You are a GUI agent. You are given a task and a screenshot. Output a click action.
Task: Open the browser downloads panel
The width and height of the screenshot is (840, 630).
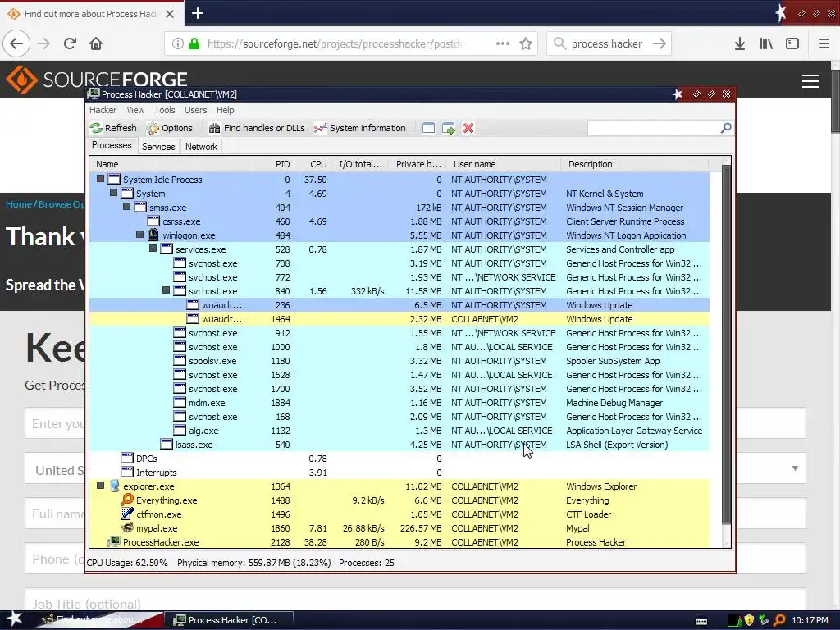pos(740,43)
